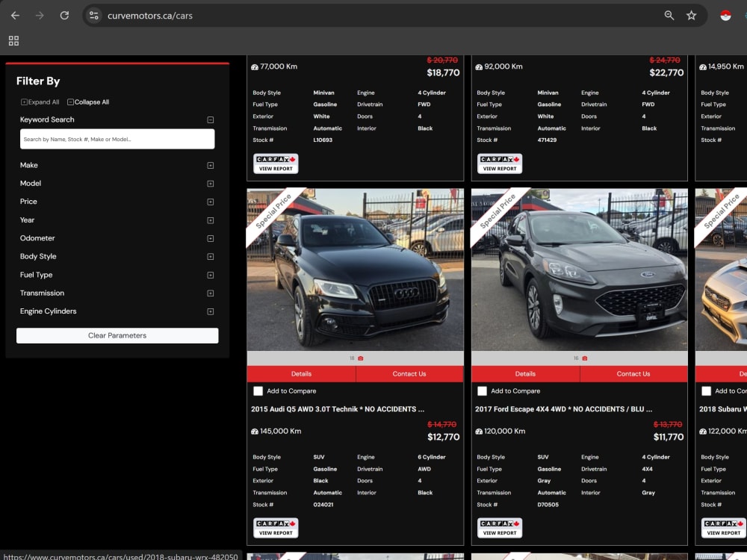
Task: View Carfax report for Audi Q5 stock 024021
Action: click(x=276, y=528)
